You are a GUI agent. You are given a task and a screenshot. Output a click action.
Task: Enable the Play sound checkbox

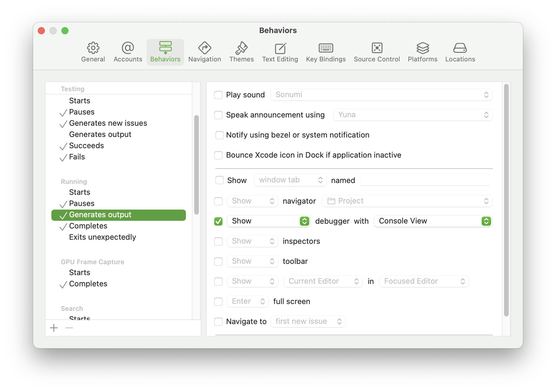click(x=218, y=95)
